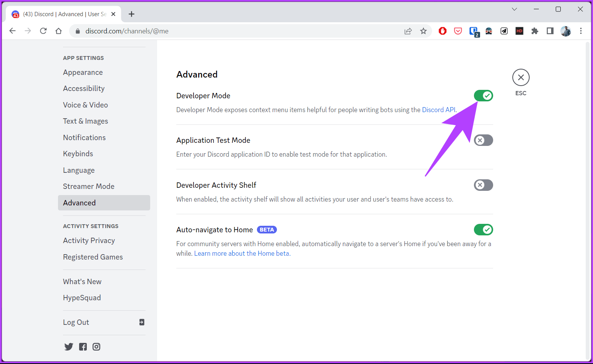Image resolution: width=593 pixels, height=364 pixels.
Task: Switch to the Keybinds settings section
Action: [78, 154]
